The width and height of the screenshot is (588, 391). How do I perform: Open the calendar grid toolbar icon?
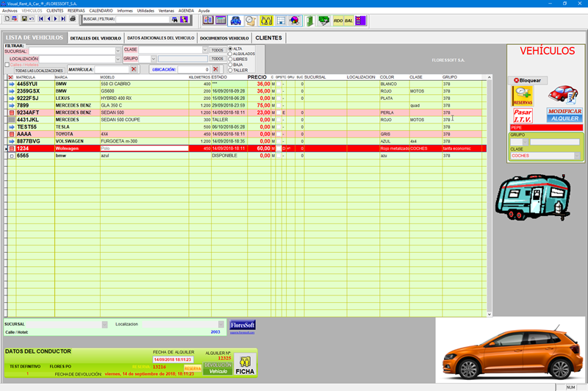coord(281,21)
